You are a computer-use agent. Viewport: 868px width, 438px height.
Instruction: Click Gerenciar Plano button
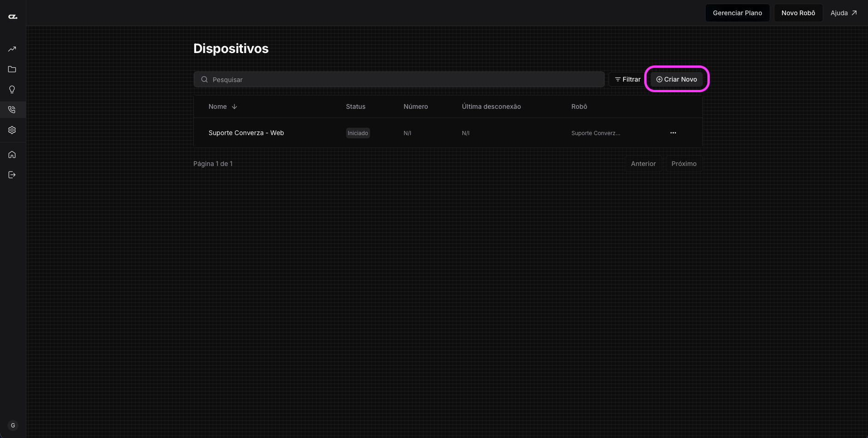(737, 13)
